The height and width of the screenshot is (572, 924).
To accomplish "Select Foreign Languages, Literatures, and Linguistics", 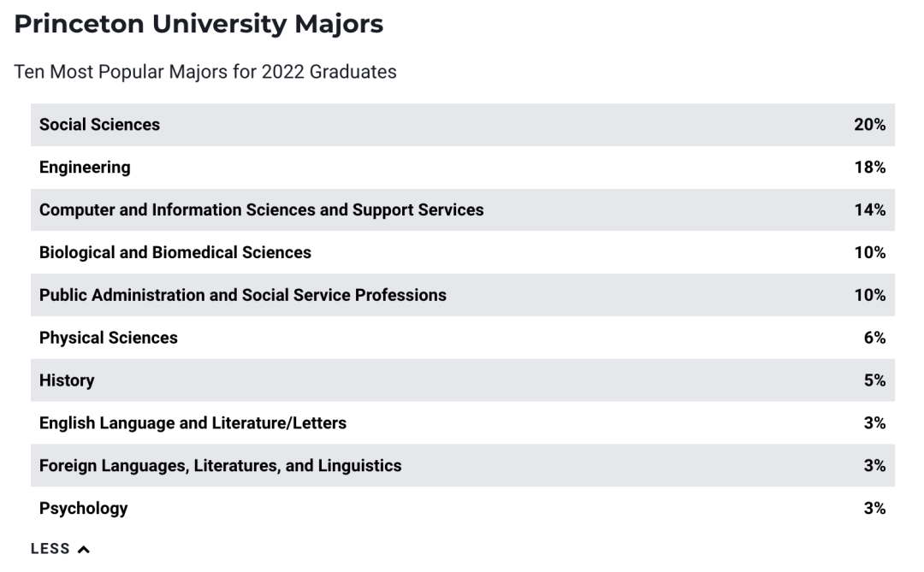I will tap(463, 465).
